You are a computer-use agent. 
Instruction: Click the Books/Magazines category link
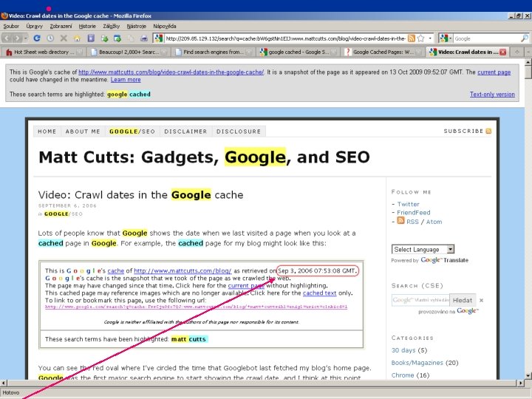(x=417, y=363)
